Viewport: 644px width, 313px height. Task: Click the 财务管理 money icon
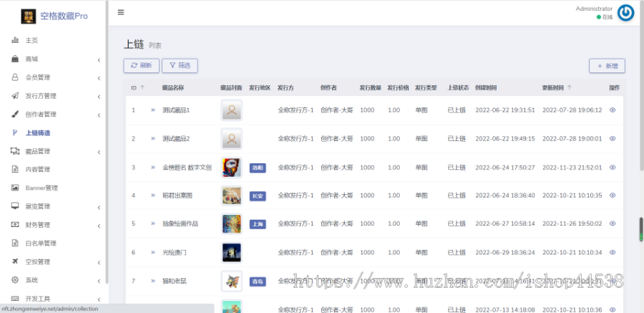[x=15, y=225]
